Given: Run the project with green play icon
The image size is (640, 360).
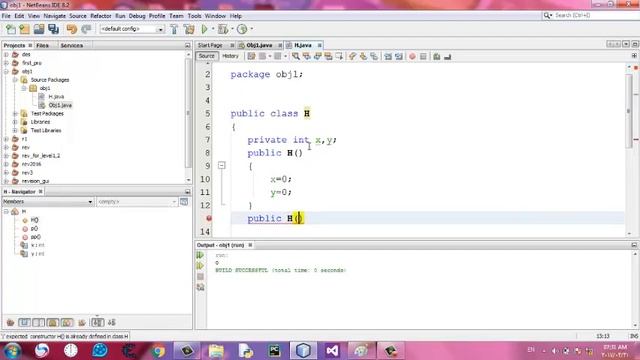Looking at the screenshot, I should coord(204,29).
